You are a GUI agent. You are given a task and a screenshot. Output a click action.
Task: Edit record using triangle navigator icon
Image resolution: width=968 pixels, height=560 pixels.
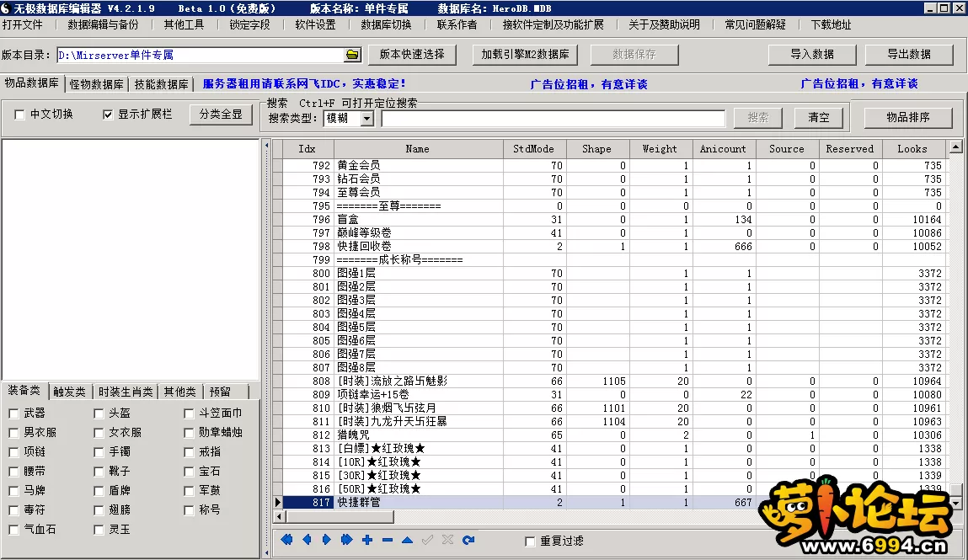pos(407,540)
